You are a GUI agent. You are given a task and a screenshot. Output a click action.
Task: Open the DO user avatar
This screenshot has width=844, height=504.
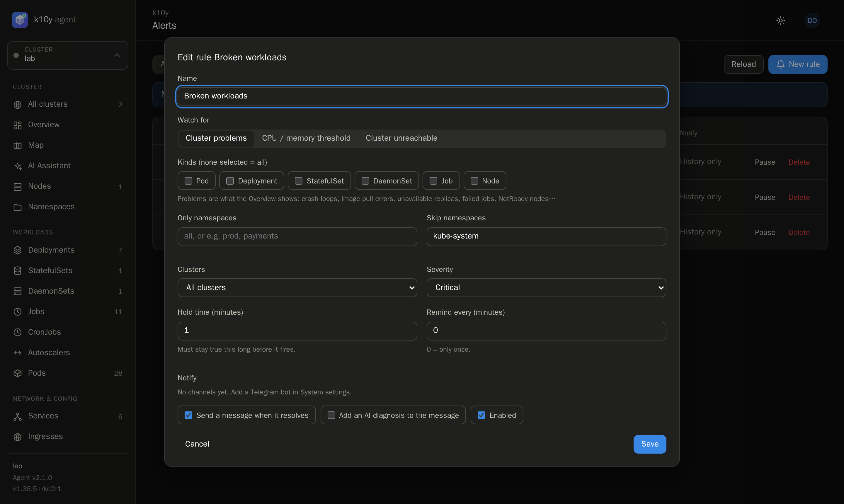[812, 21]
